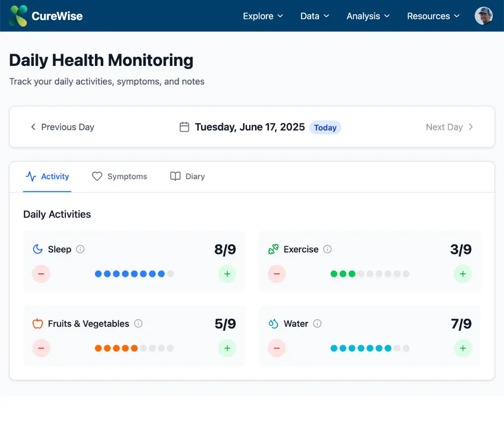Click the Exercise dumbbell icon

(274, 249)
